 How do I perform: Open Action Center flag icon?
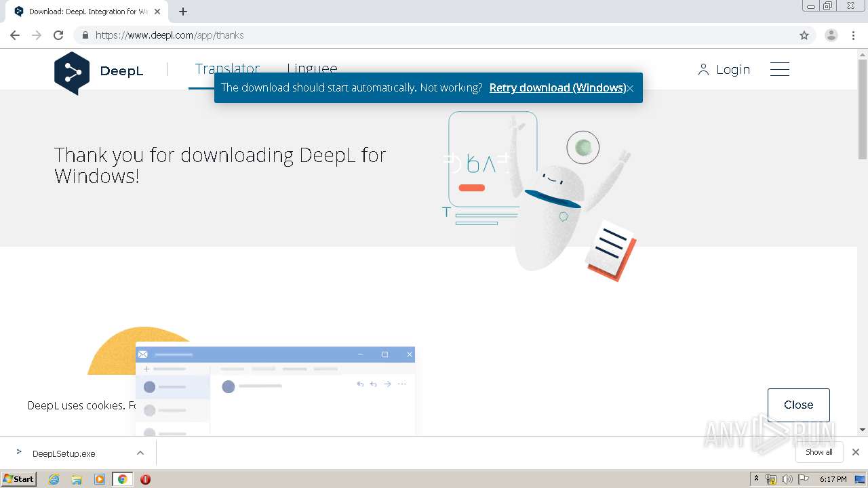pyautogui.click(x=804, y=479)
